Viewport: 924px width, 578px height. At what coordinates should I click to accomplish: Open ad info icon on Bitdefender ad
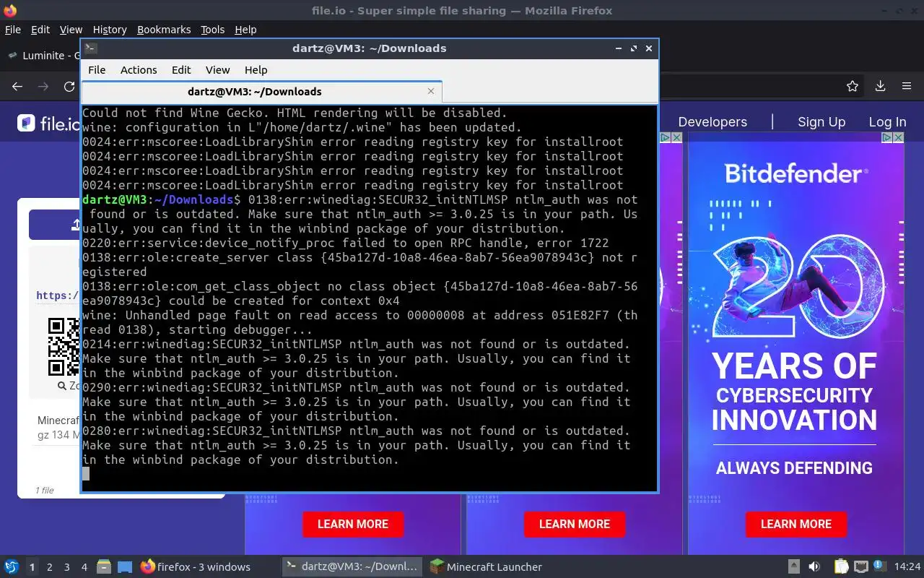(x=887, y=137)
